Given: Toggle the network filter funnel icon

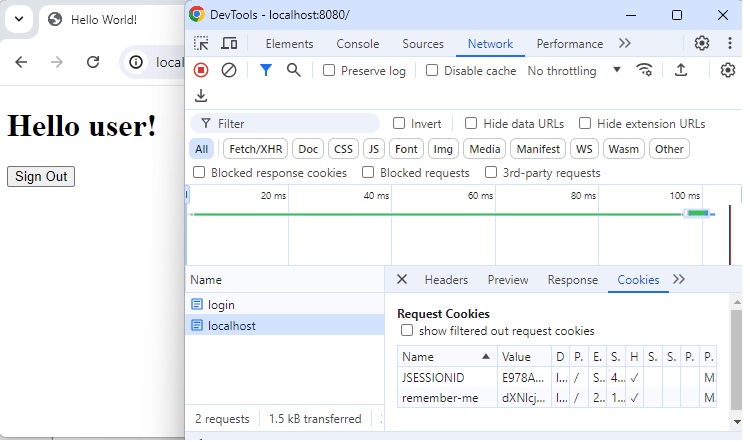Looking at the screenshot, I should coord(265,70).
